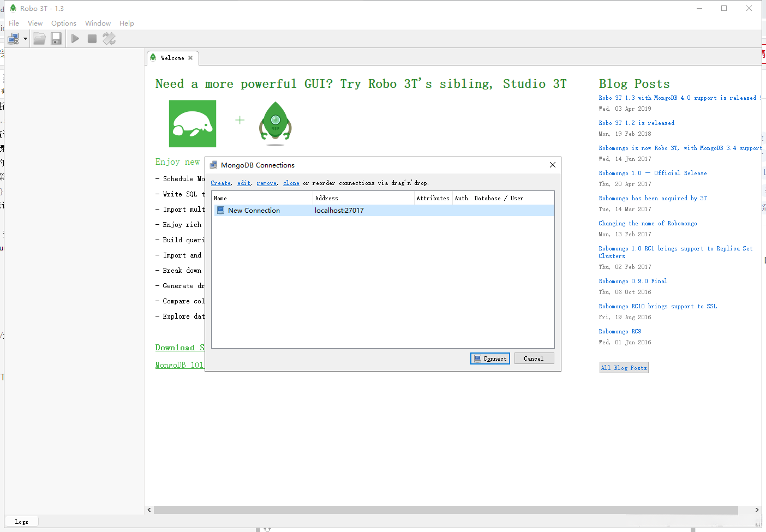The image size is (766, 532).
Task: Open Robomongo 1.0 Official Release post
Action: (653, 174)
